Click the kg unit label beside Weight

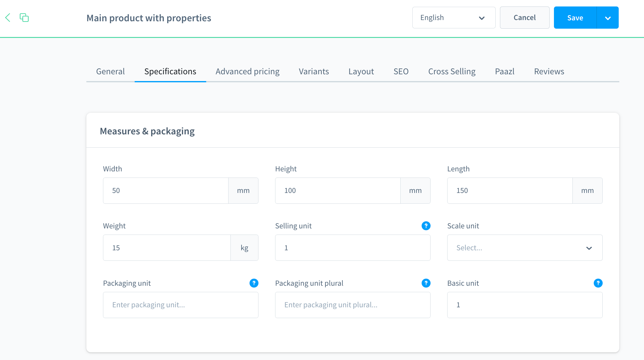point(244,248)
